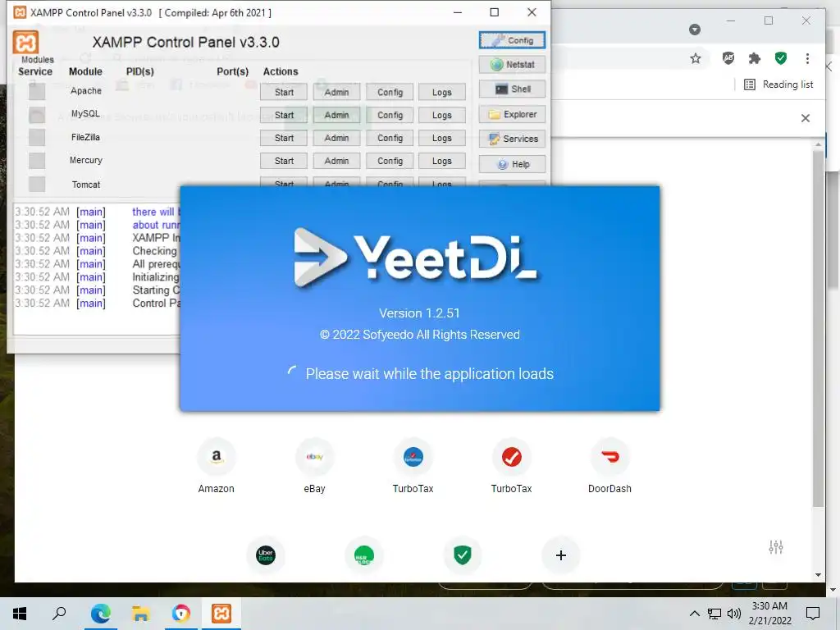
Task: Open the green H&R Block shortcut
Action: coord(363,555)
